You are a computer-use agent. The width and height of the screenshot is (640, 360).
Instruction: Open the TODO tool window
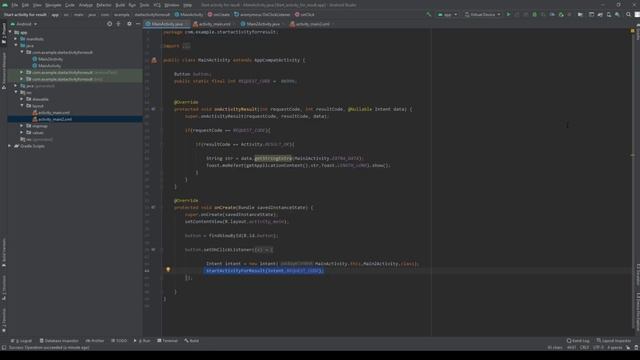coord(119,340)
